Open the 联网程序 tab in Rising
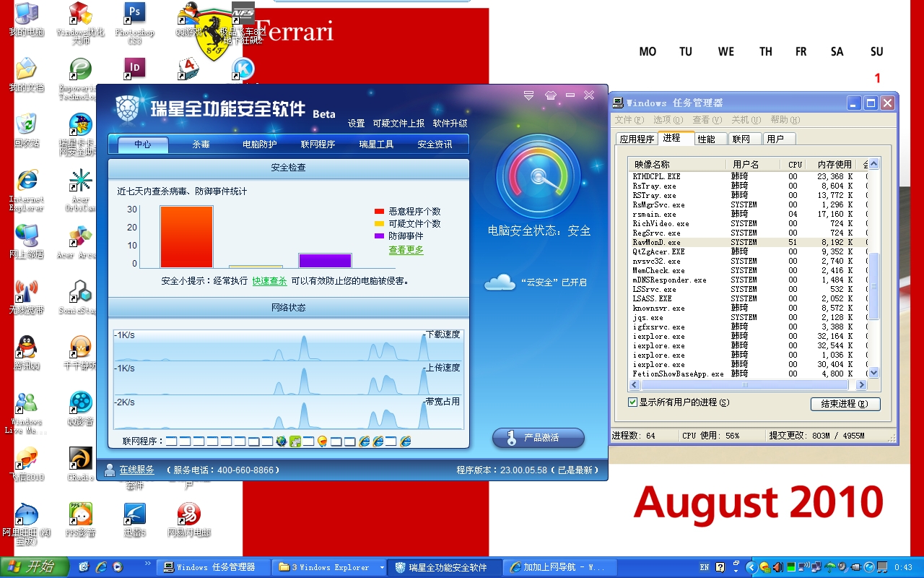This screenshot has width=924, height=578. [318, 144]
